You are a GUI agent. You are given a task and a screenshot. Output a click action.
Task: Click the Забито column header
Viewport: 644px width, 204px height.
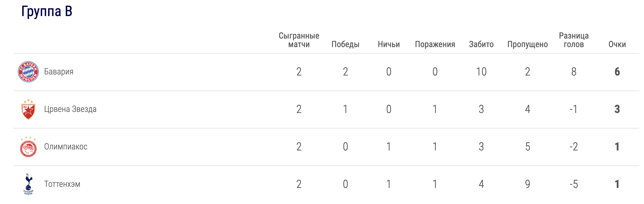click(481, 44)
